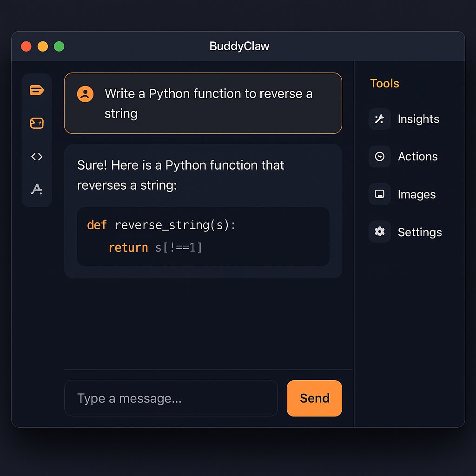The height and width of the screenshot is (476, 476).
Task: Click the Images label in Tools
Action: [416, 194]
